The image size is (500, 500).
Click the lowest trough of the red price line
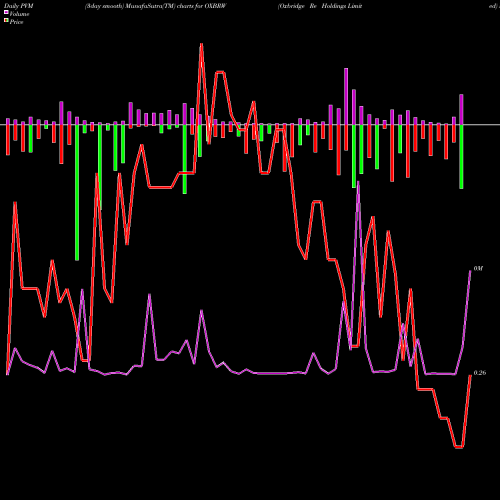[x=459, y=447]
